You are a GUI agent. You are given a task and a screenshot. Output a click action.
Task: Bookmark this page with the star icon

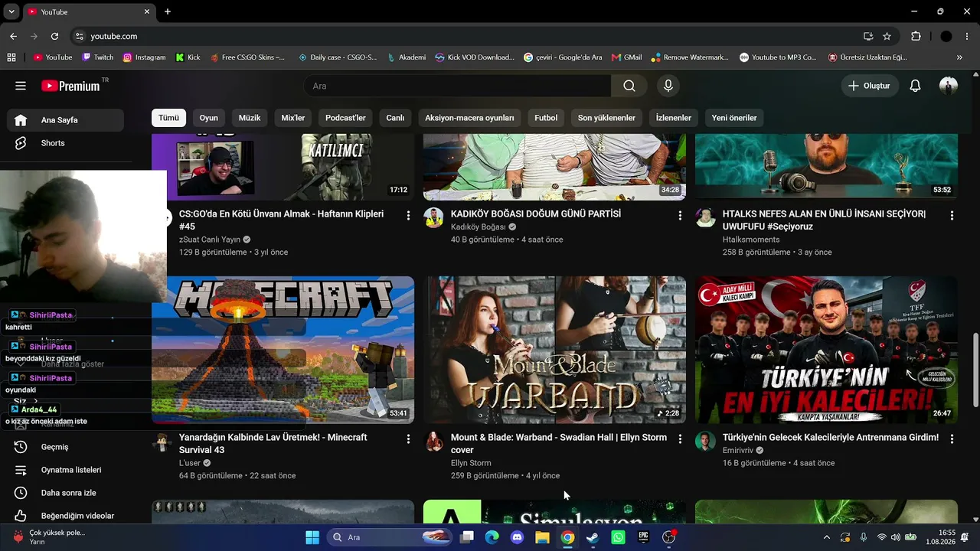(x=887, y=36)
